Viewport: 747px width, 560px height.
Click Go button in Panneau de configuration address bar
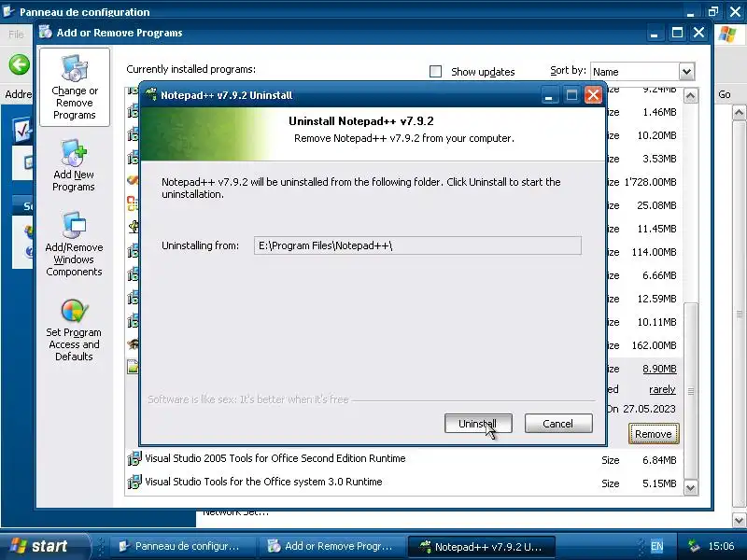click(x=725, y=94)
